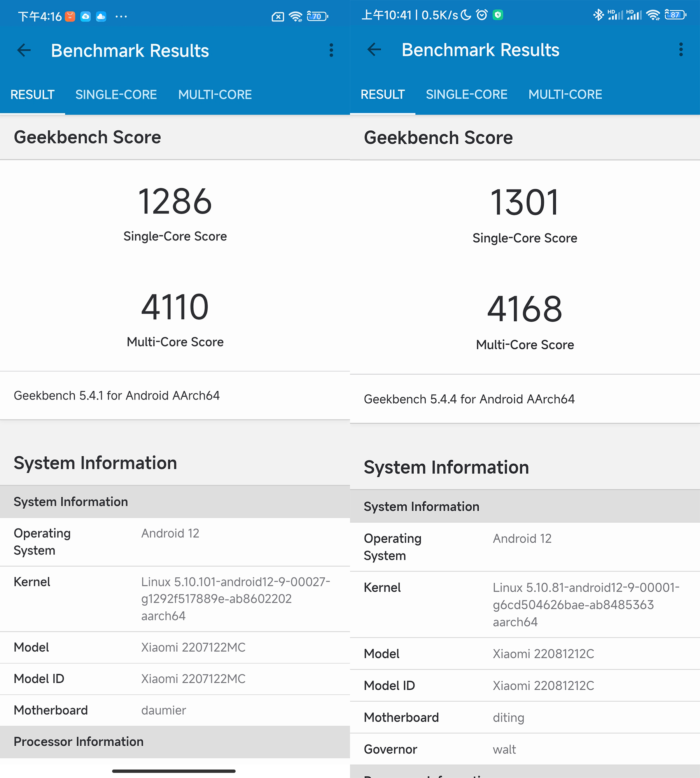Tap the Kernel row with Linux 5.10.101
Screen dimensions: 700x778
[175, 599]
